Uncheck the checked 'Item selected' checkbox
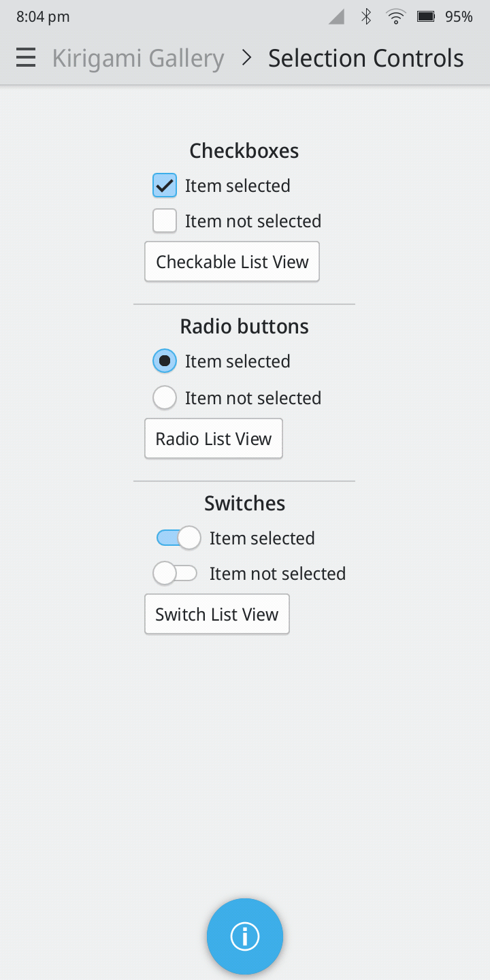The width and height of the screenshot is (490, 980). [165, 185]
